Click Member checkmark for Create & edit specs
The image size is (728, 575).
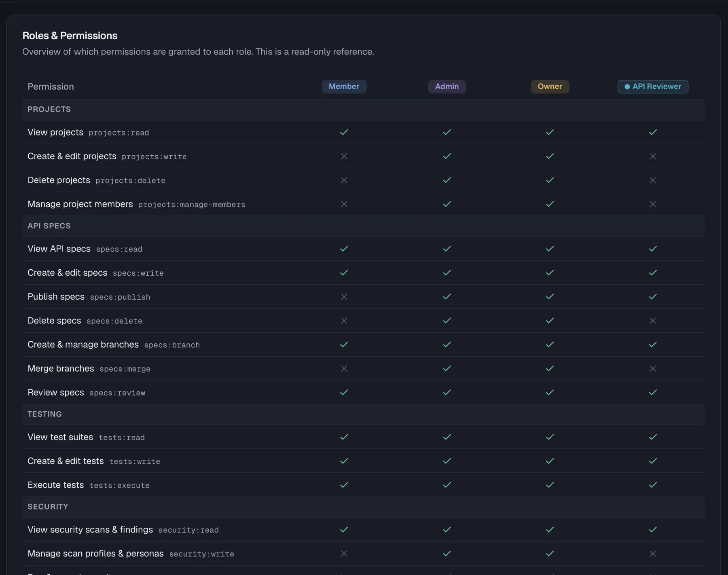pos(344,273)
